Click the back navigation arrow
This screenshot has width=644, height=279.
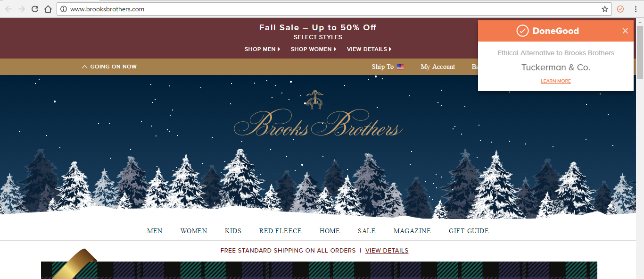8,9
